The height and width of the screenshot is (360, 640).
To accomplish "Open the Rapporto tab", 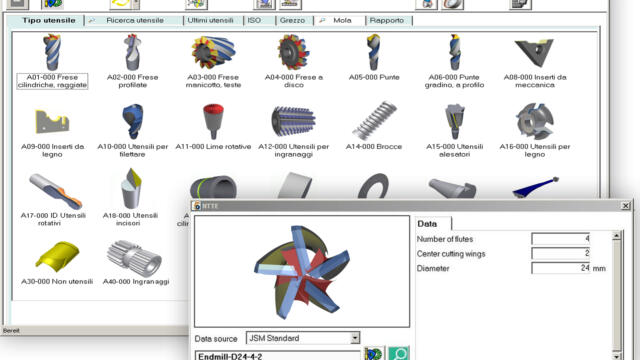I will click(x=387, y=20).
